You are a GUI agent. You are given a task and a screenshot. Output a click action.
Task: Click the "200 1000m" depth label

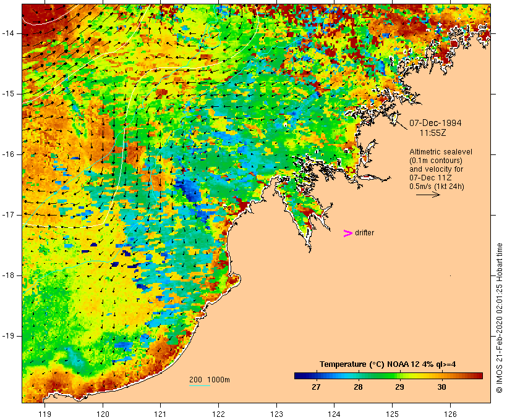[x=210, y=380]
